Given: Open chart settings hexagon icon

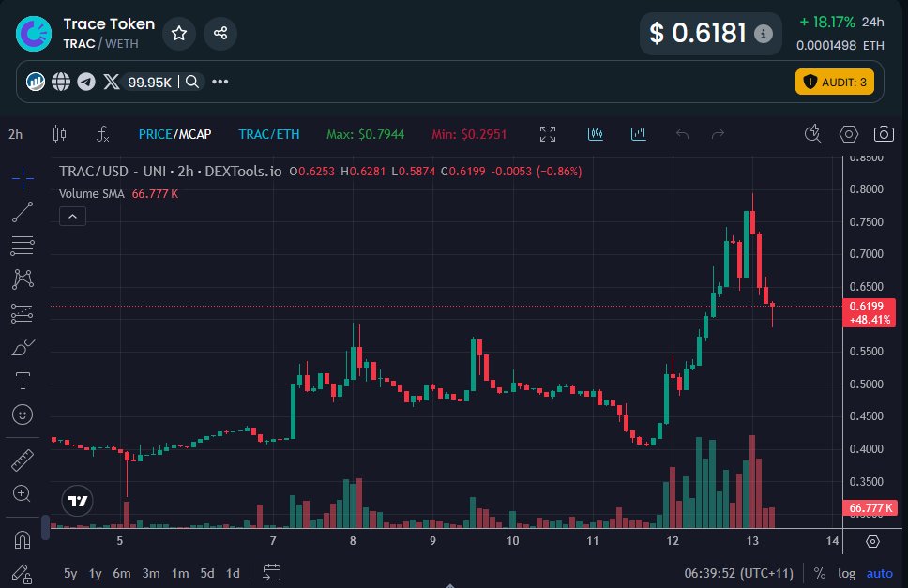Looking at the screenshot, I should [848, 134].
